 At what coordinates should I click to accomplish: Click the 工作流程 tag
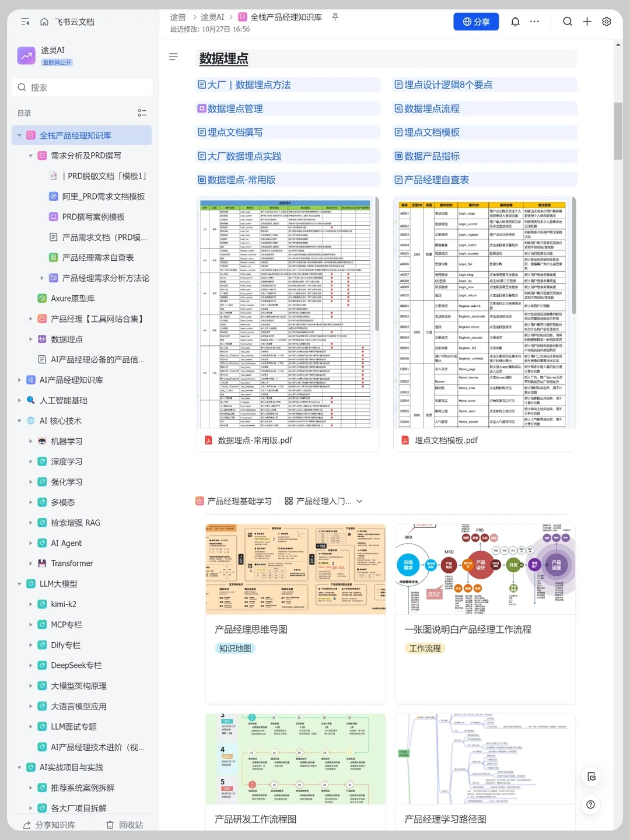point(425,648)
